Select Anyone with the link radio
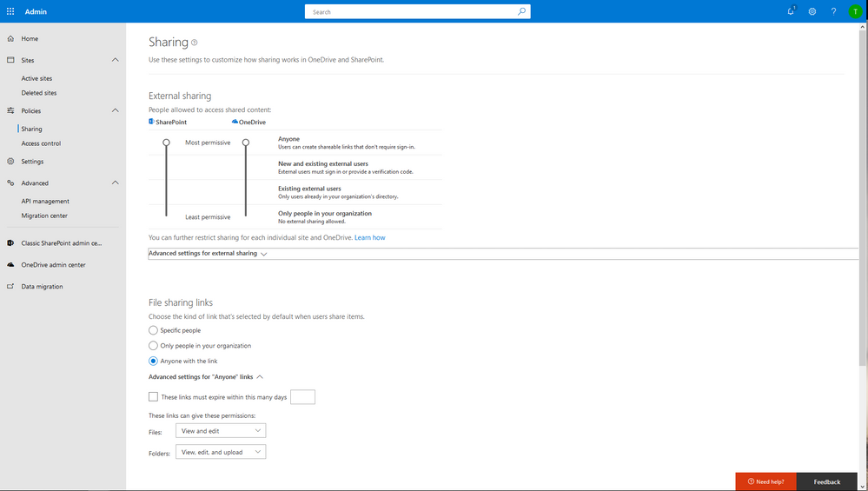The image size is (868, 491). coord(153,361)
